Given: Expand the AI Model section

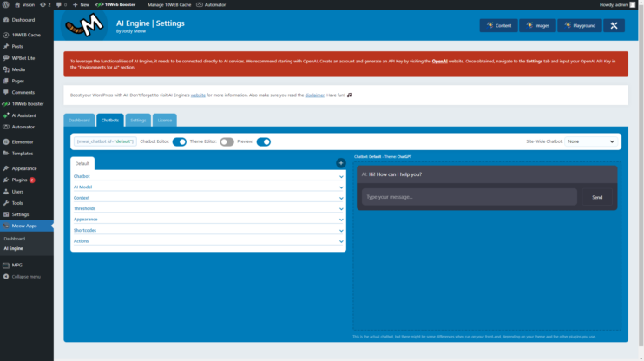Looking at the screenshot, I should (x=208, y=187).
